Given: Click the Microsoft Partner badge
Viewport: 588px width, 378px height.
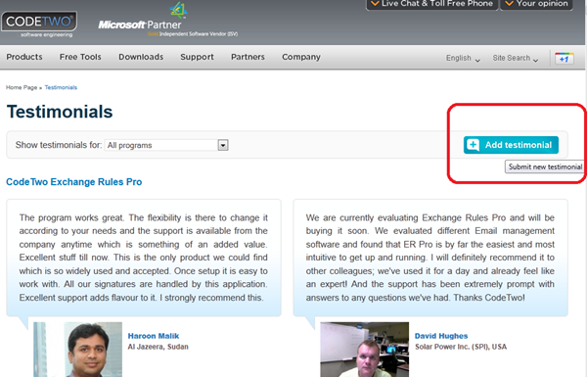Looking at the screenshot, I should pos(167,21).
